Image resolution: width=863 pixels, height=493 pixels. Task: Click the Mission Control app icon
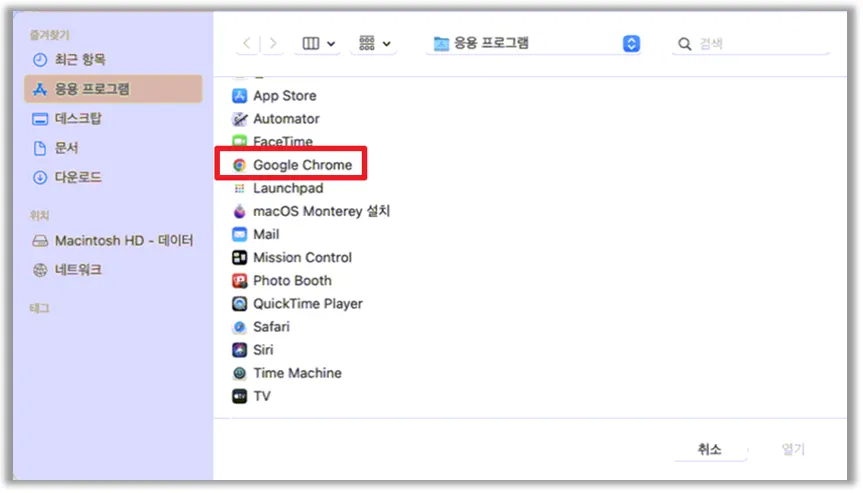[x=239, y=258]
